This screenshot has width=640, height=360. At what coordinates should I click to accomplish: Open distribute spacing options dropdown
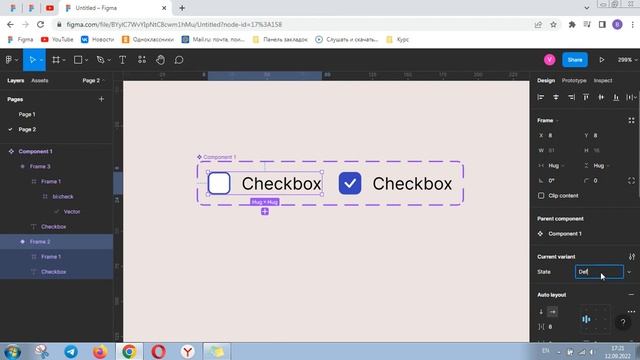(635, 98)
